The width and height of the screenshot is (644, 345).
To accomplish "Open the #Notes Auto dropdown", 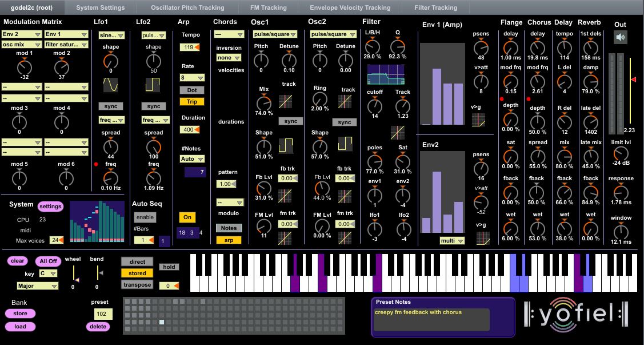I will [192, 158].
